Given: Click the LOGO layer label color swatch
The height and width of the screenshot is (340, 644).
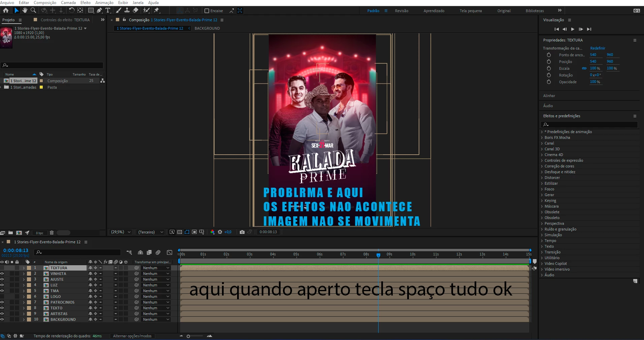Looking at the screenshot, I should [x=29, y=297].
